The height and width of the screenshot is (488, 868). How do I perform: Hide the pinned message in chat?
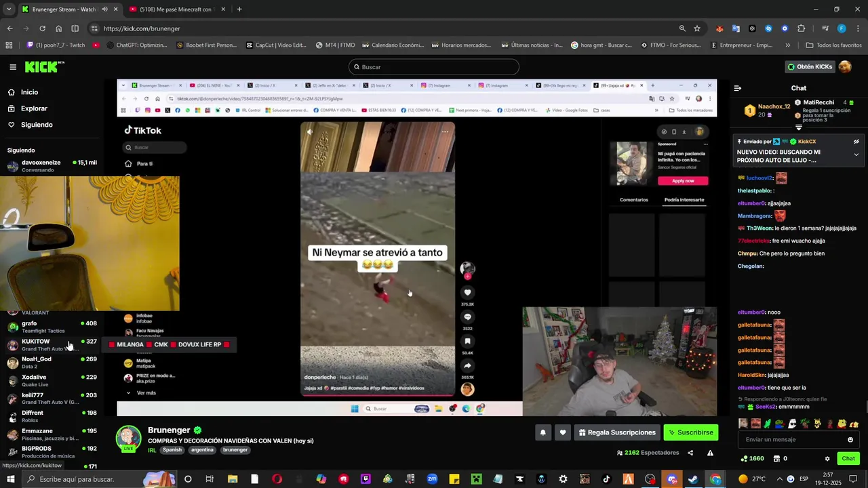(x=856, y=142)
